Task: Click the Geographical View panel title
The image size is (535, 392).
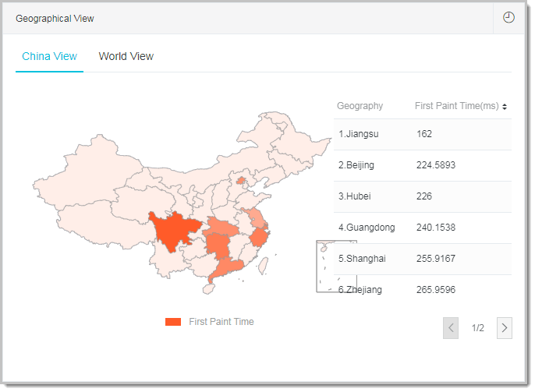Action: [x=55, y=18]
